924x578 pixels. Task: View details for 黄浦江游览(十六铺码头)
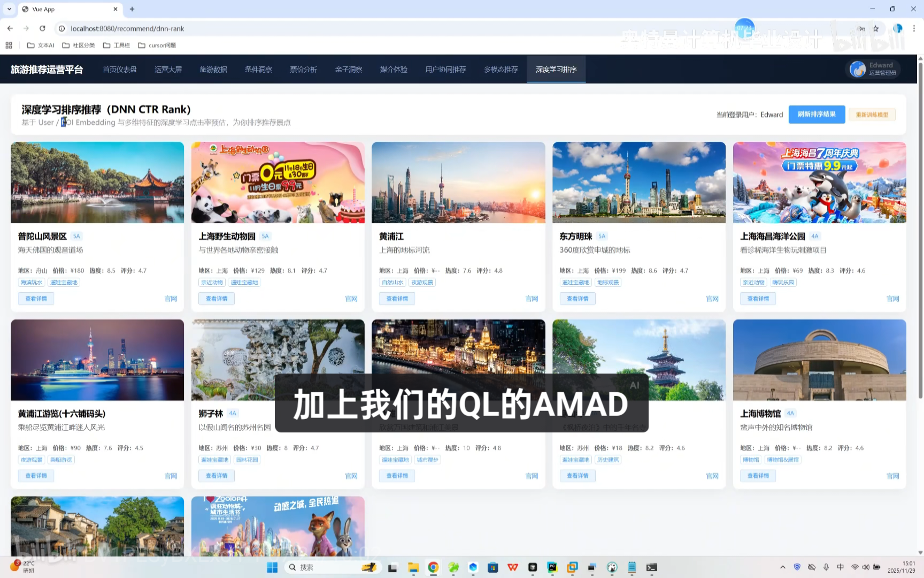click(36, 476)
